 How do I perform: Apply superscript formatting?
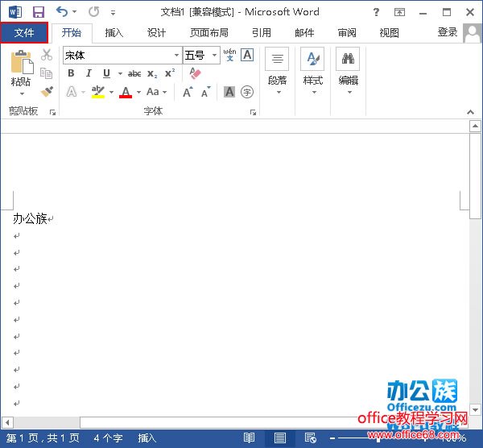[170, 73]
